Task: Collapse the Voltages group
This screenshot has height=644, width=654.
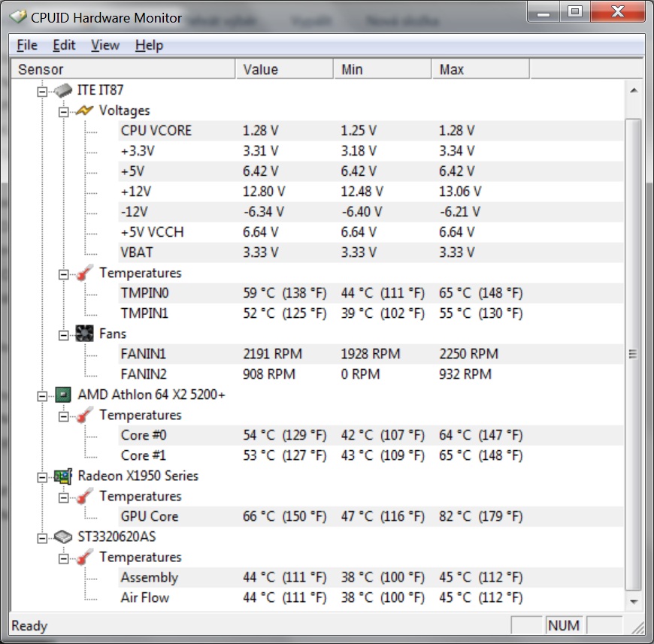Action: (63, 112)
